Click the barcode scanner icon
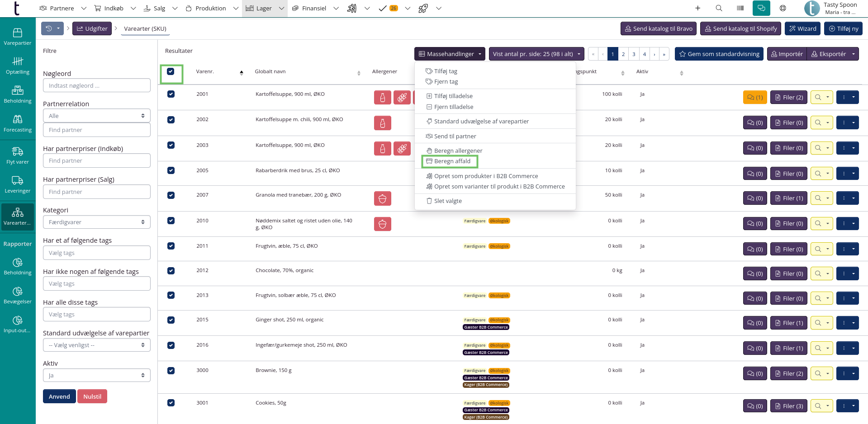The width and height of the screenshot is (868, 424). [x=740, y=8]
